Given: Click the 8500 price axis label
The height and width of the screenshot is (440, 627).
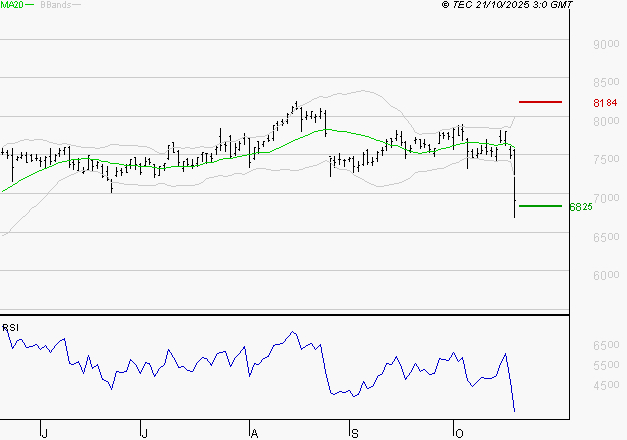Looking at the screenshot, I should pyautogui.click(x=606, y=82).
